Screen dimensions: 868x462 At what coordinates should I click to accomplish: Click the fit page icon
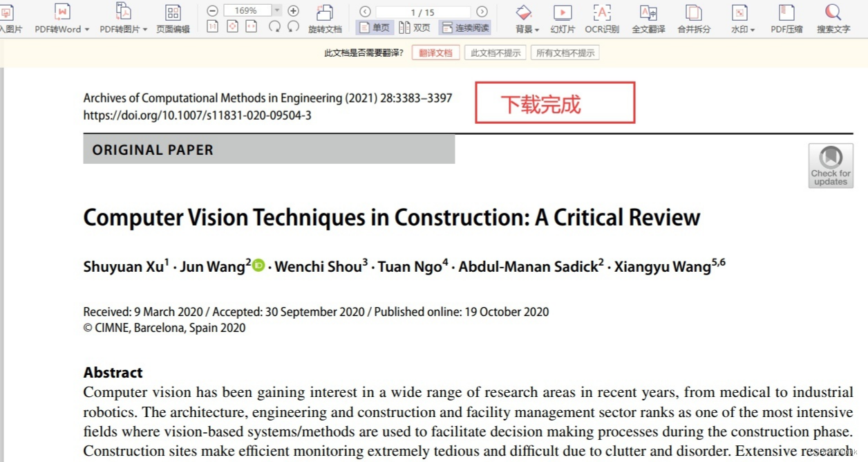232,26
